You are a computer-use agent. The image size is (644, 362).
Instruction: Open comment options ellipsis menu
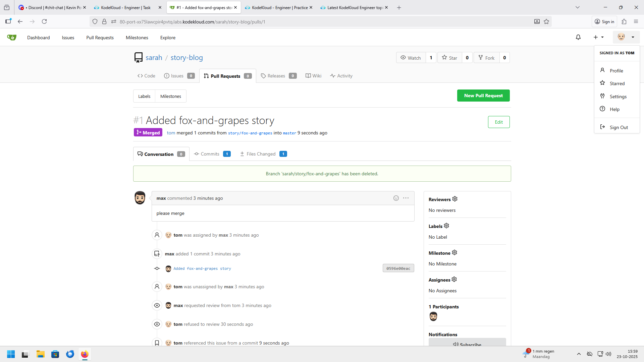tap(406, 198)
